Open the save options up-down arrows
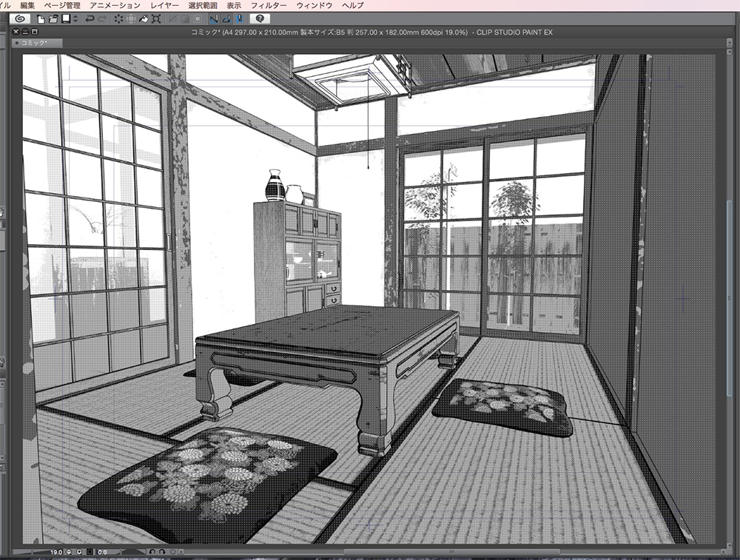This screenshot has width=740, height=560. (x=75, y=19)
